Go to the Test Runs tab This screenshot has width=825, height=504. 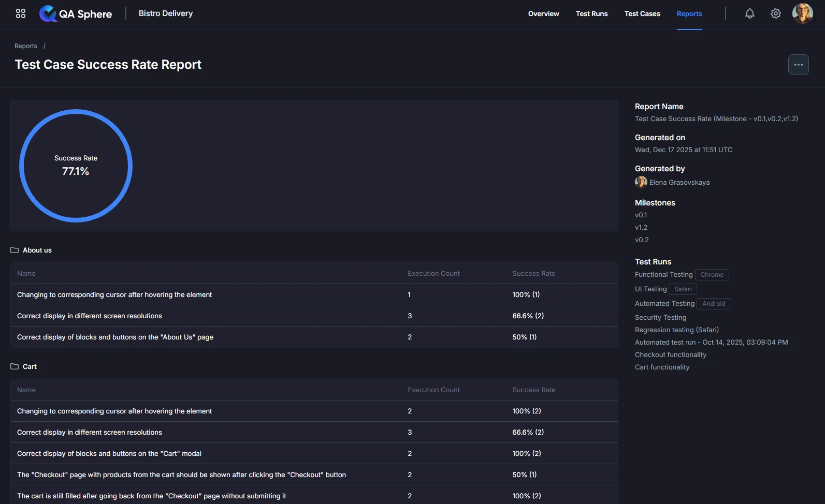[591, 13]
